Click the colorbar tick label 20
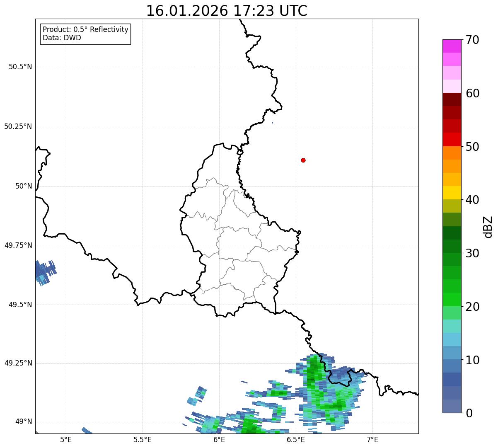Screen dimensions: 498x448 point(473,307)
